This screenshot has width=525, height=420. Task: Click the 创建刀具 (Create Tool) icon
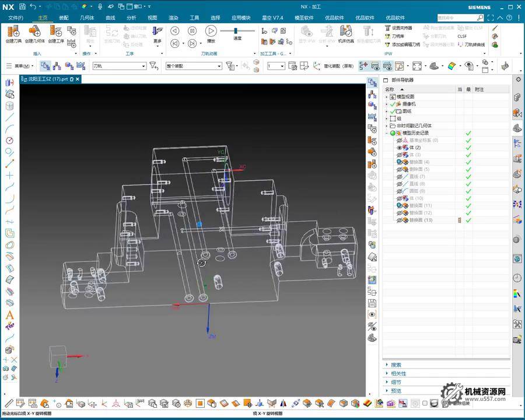(13, 31)
